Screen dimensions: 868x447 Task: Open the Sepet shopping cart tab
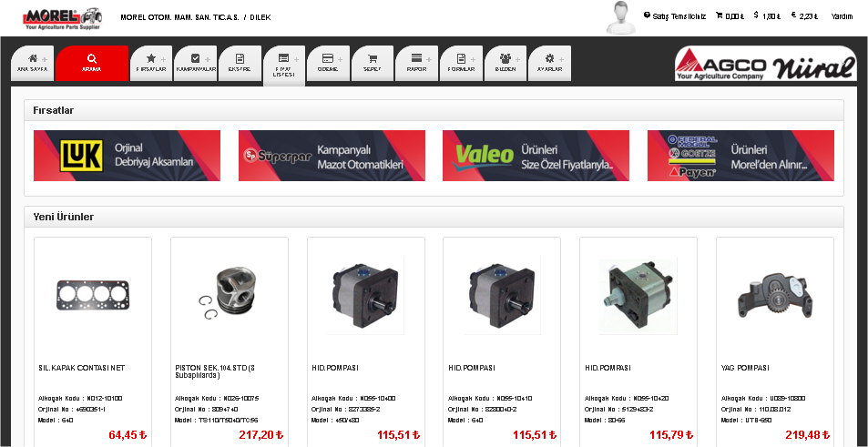[x=372, y=63]
